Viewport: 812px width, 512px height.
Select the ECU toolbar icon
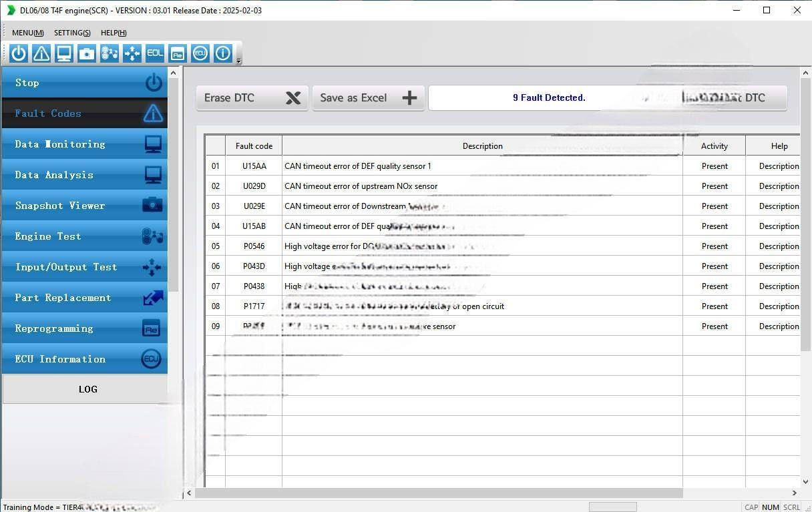[200, 53]
